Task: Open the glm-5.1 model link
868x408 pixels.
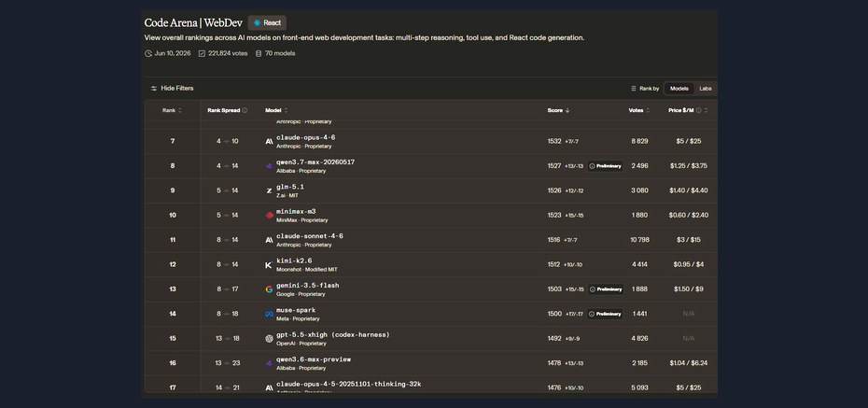Action: click(290, 187)
